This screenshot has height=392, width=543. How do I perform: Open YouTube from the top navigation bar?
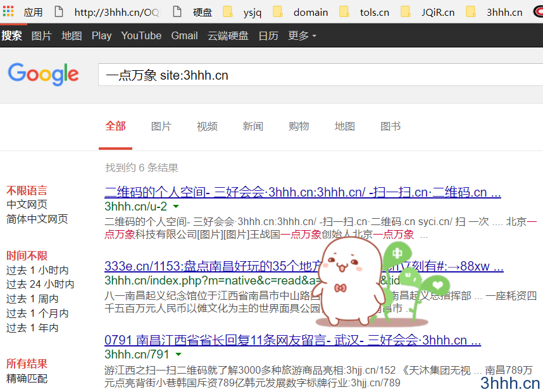coord(141,35)
